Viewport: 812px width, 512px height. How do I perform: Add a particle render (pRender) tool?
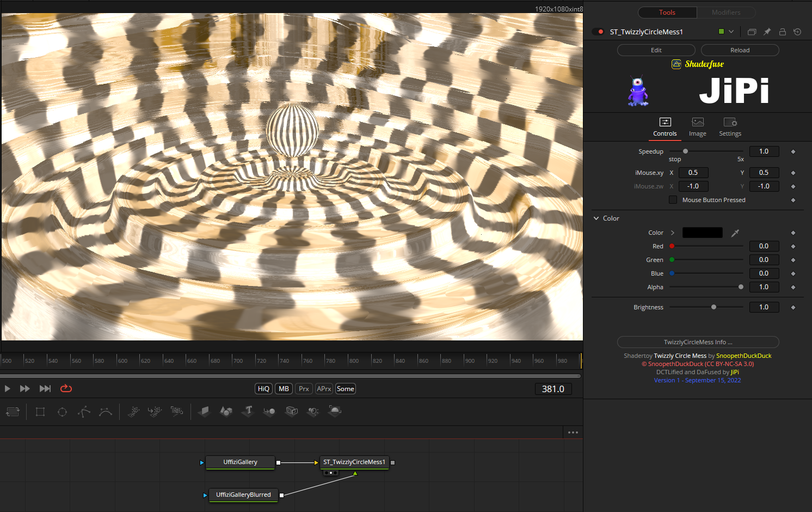pos(176,412)
